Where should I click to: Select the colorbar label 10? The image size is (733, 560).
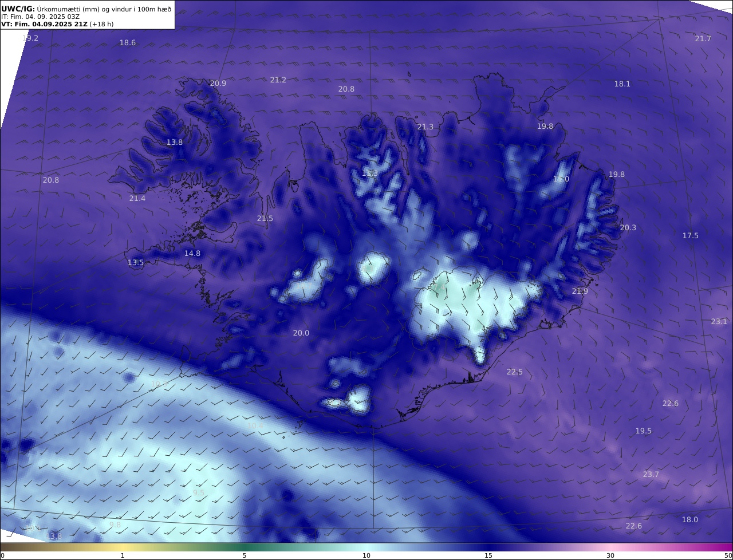click(x=366, y=555)
